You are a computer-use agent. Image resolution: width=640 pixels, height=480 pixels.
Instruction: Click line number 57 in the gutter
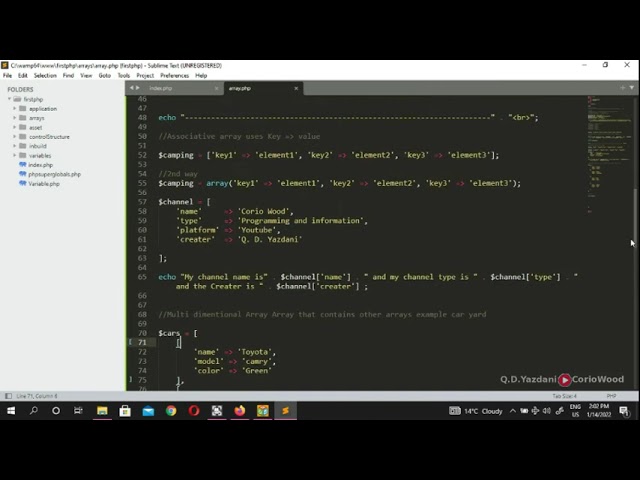142,202
